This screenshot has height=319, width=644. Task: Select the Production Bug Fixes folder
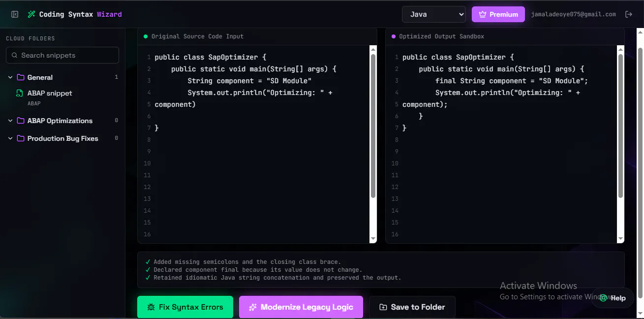pyautogui.click(x=62, y=138)
